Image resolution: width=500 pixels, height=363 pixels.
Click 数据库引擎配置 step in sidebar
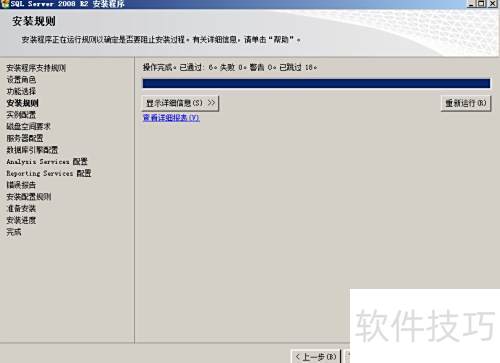[32, 150]
